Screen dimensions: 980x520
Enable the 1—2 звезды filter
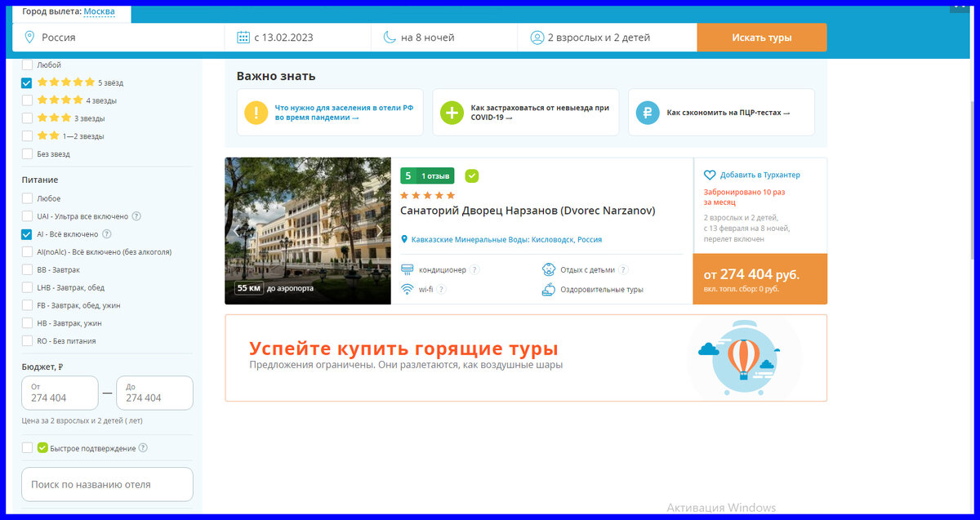(27, 136)
